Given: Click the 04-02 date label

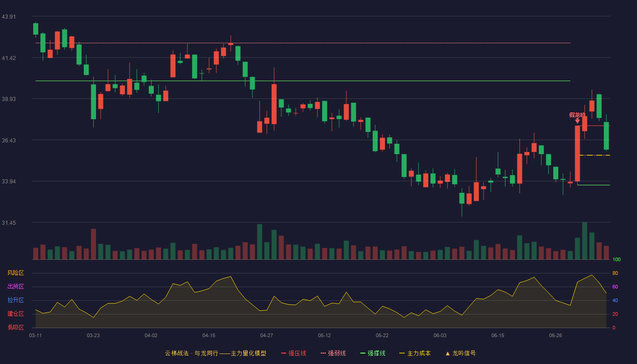Looking at the screenshot, I should coord(151,335).
